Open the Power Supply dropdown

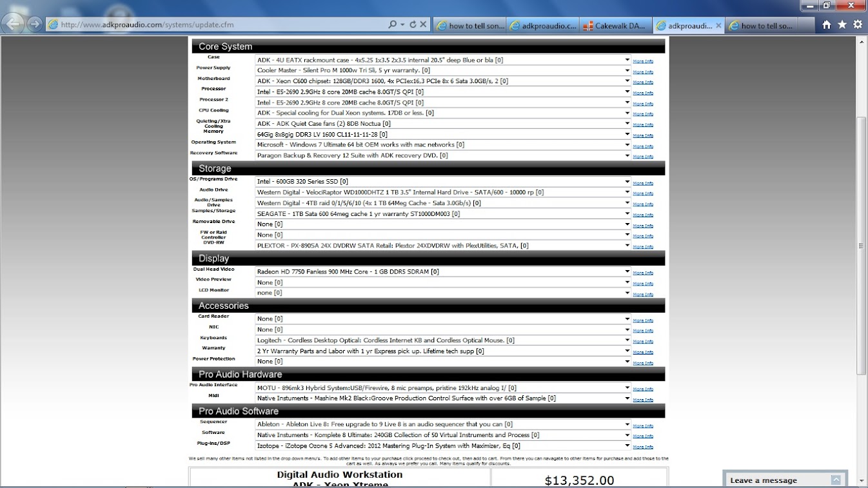point(442,70)
